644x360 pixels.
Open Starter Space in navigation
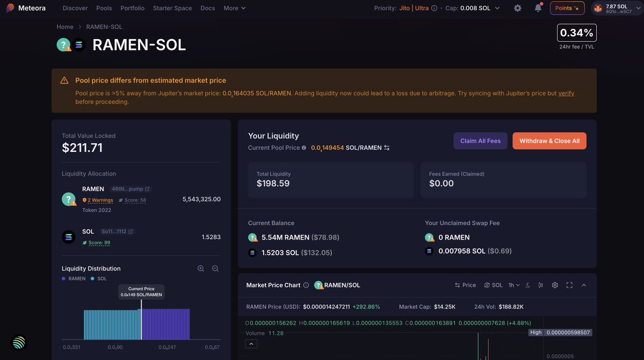tap(172, 8)
